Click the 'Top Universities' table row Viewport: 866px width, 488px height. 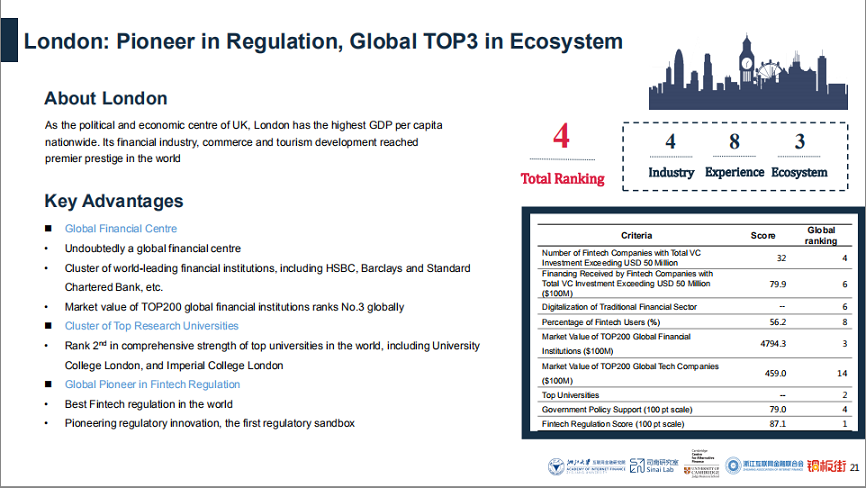click(695, 395)
